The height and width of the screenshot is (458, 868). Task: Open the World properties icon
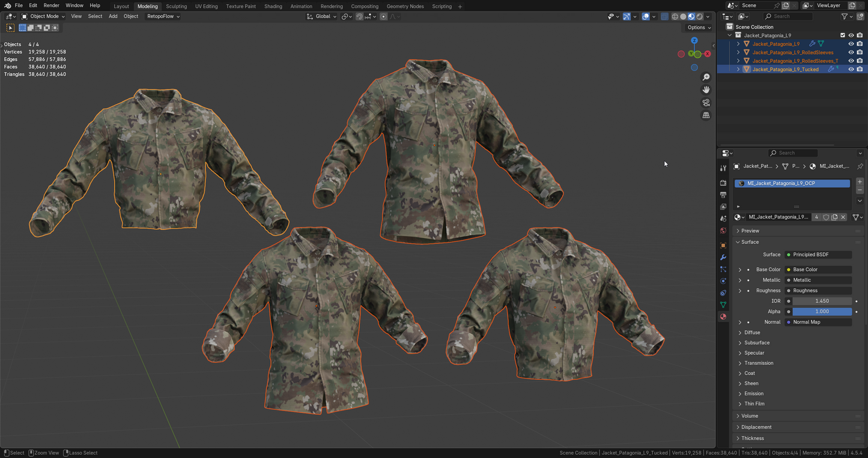(723, 230)
